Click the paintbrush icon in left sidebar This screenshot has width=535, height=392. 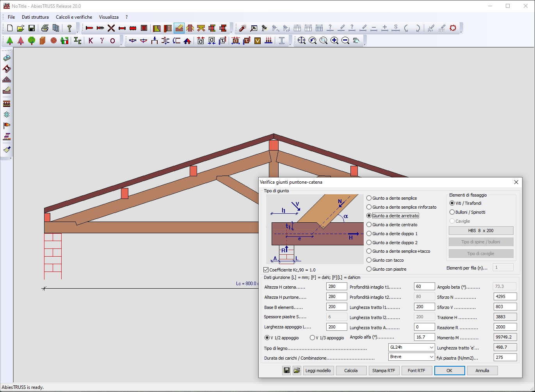point(7,149)
